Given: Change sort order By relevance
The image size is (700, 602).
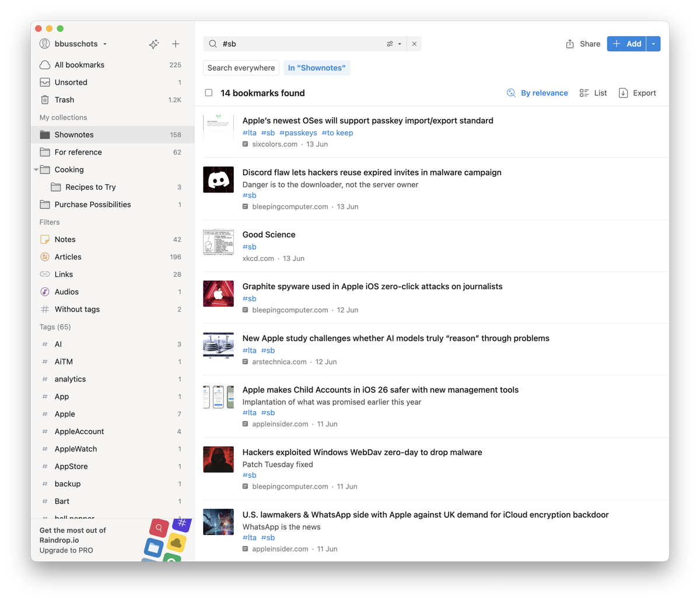Looking at the screenshot, I should click(x=537, y=93).
